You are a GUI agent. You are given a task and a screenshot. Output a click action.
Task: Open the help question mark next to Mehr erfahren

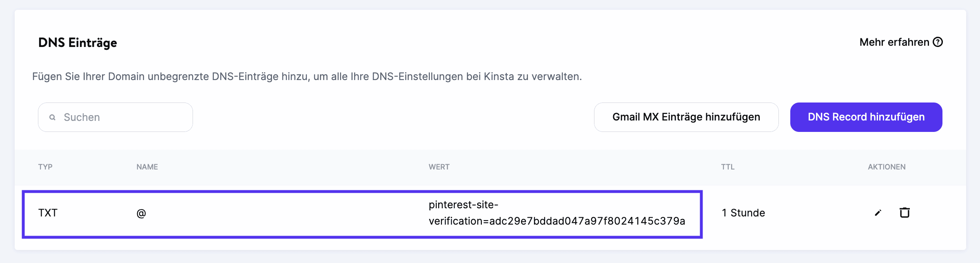[x=937, y=42]
